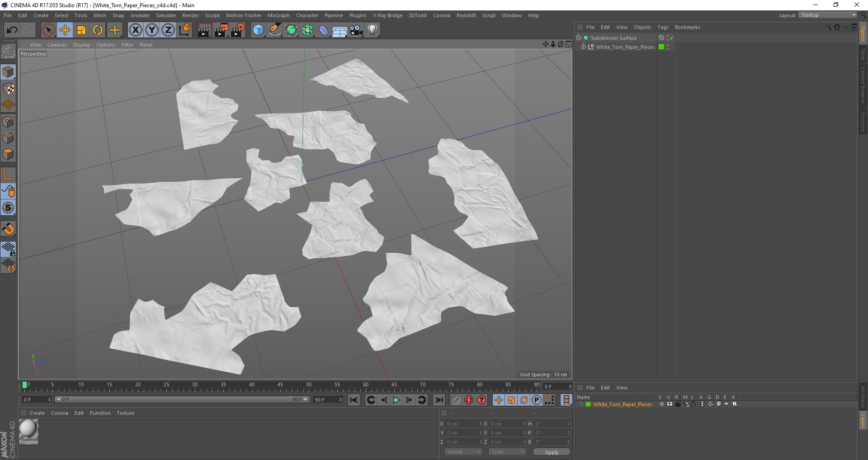Image resolution: width=868 pixels, height=460 pixels.
Task: Go to end of animation
Action: [439, 400]
